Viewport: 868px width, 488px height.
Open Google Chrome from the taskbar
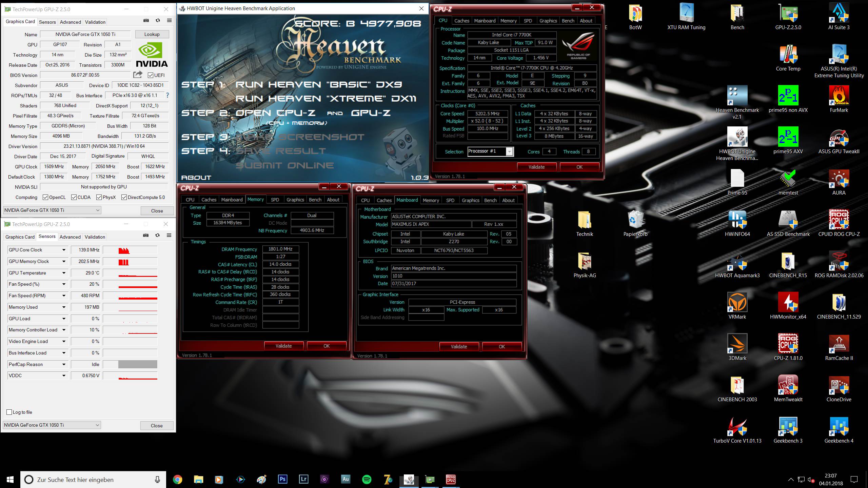(177, 479)
